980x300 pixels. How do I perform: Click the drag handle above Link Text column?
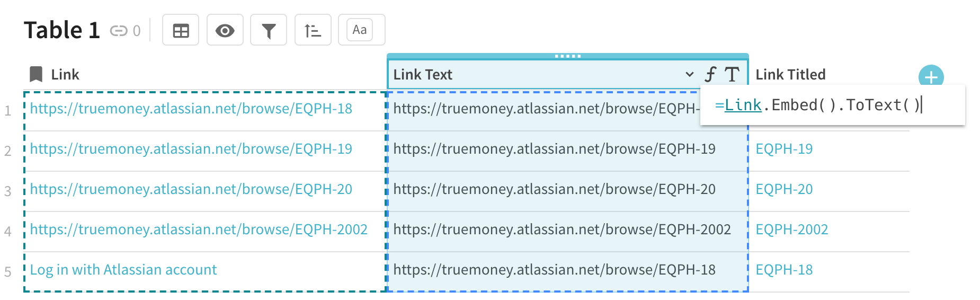coord(568,56)
